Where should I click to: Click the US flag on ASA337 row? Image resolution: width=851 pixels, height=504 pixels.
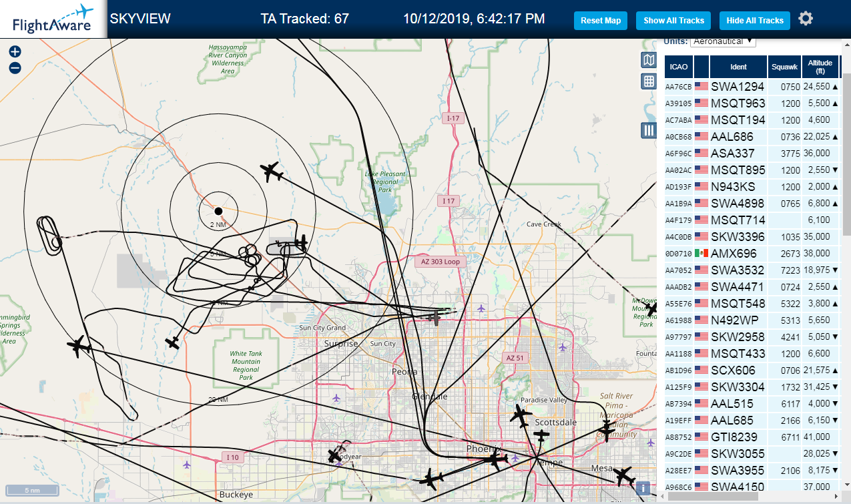point(701,153)
